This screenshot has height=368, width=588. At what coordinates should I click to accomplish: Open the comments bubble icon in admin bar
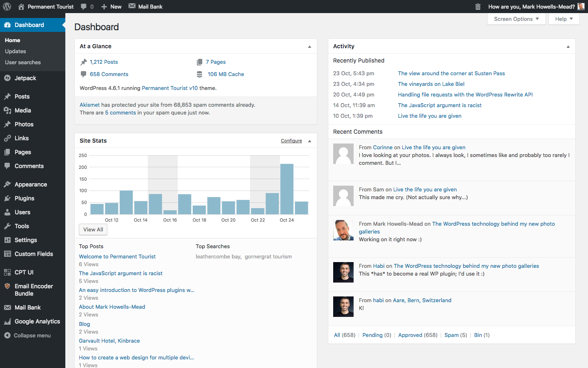(84, 7)
